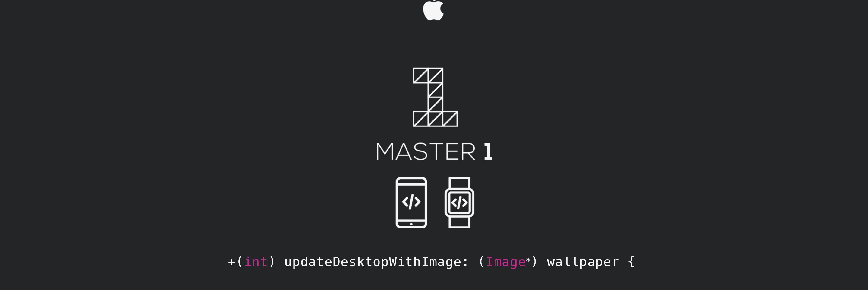Click the home button dot on the phone icon
This screenshot has width=868, height=290.
[x=411, y=224]
